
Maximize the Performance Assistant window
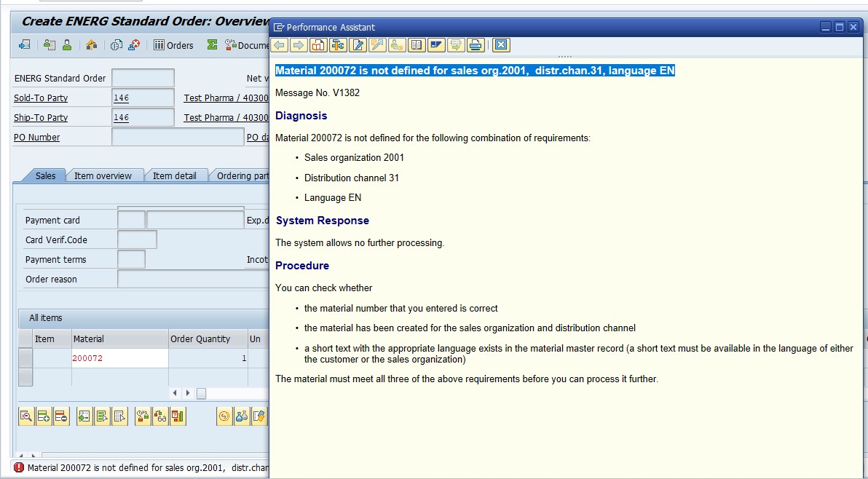(840, 27)
